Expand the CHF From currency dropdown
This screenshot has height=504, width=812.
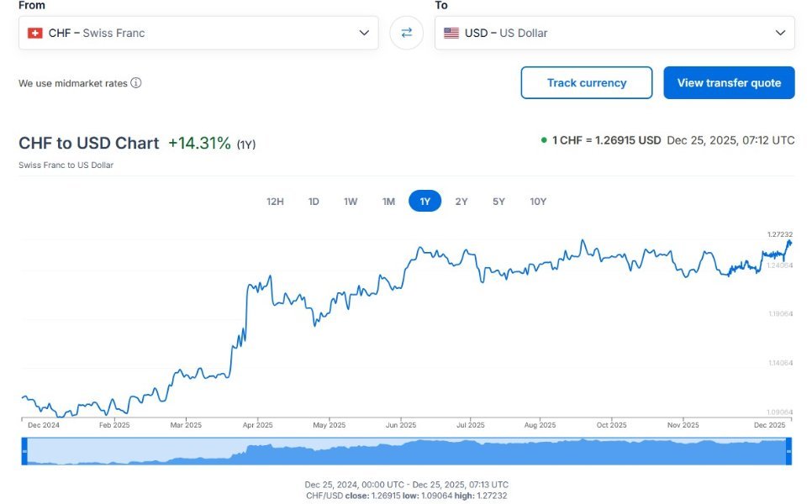pos(364,33)
